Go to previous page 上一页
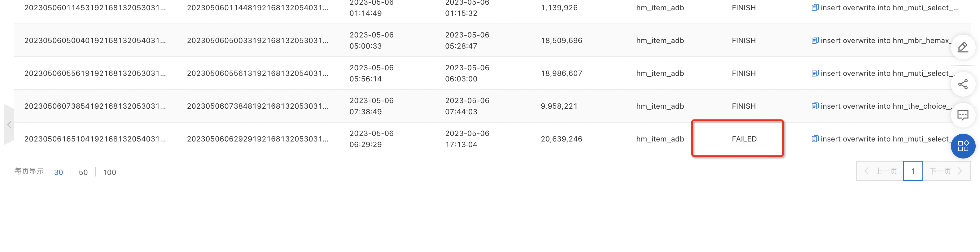The height and width of the screenshot is (252, 980). (880, 171)
